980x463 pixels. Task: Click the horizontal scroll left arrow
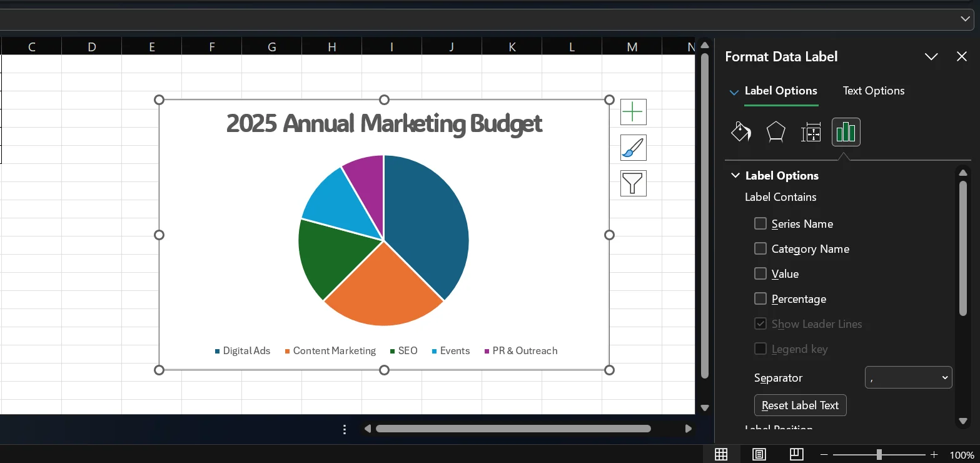(368, 429)
